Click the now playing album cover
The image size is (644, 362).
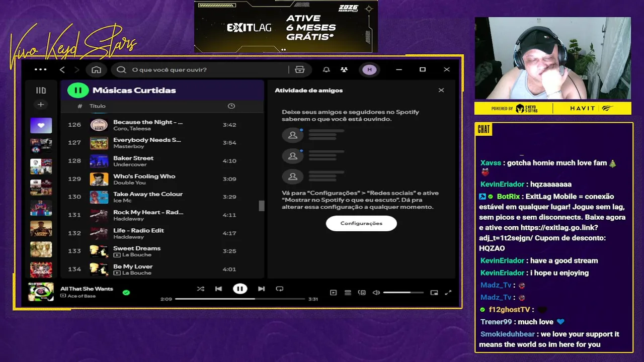coord(41,292)
